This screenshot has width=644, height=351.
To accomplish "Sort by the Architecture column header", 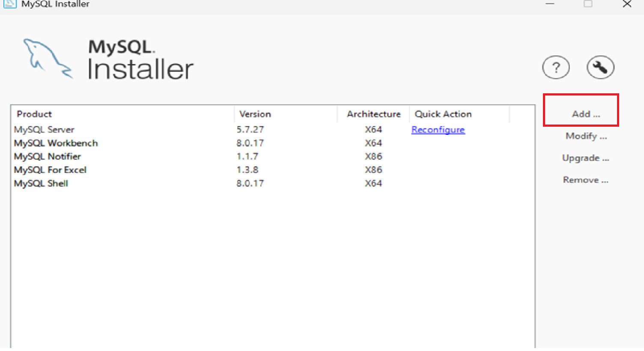I will pos(373,114).
